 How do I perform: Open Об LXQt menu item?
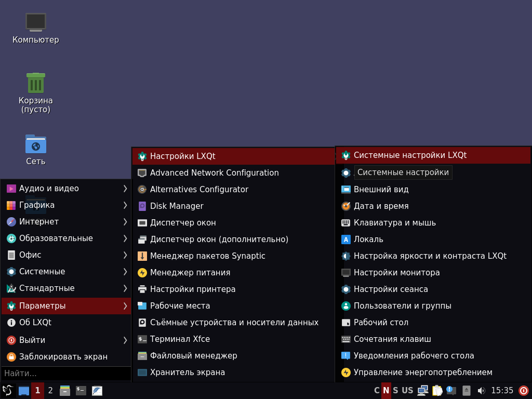click(66, 322)
